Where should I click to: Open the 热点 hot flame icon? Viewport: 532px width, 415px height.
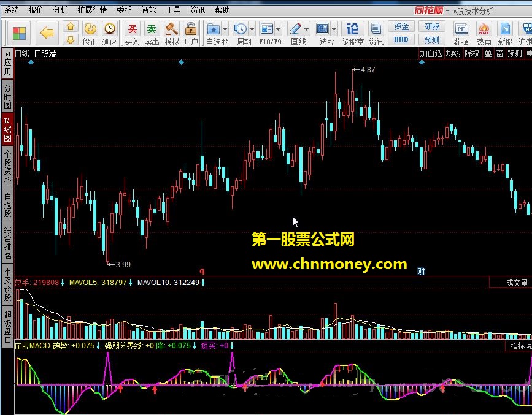[x=484, y=33]
